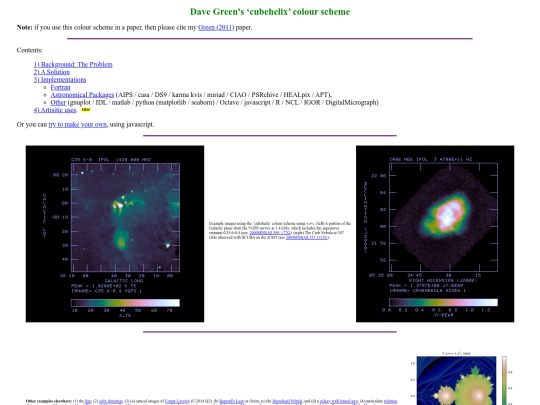Open the '3) Implementations' contents link

click(x=60, y=80)
